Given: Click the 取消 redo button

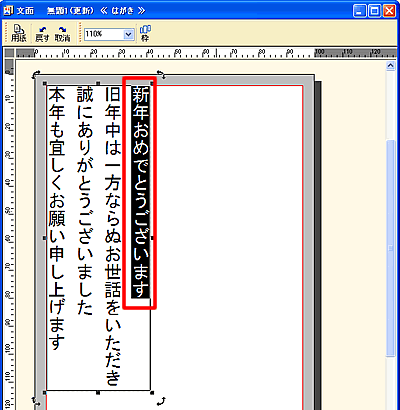Looking at the screenshot, I should 63,34.
